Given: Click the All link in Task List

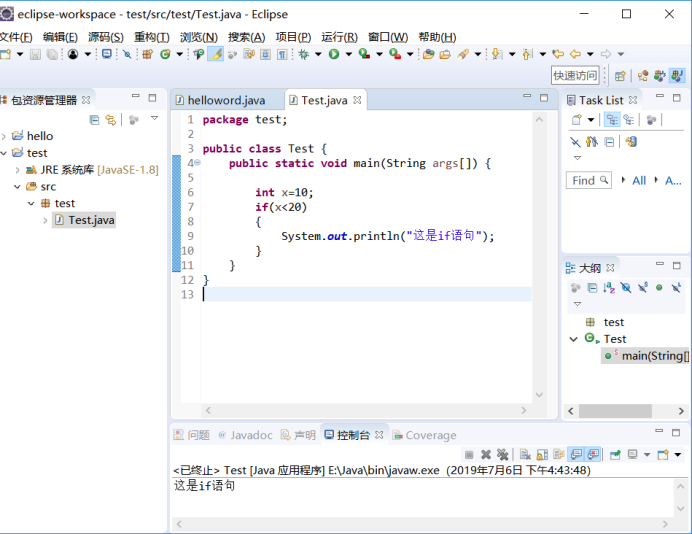Looking at the screenshot, I should [x=639, y=181].
